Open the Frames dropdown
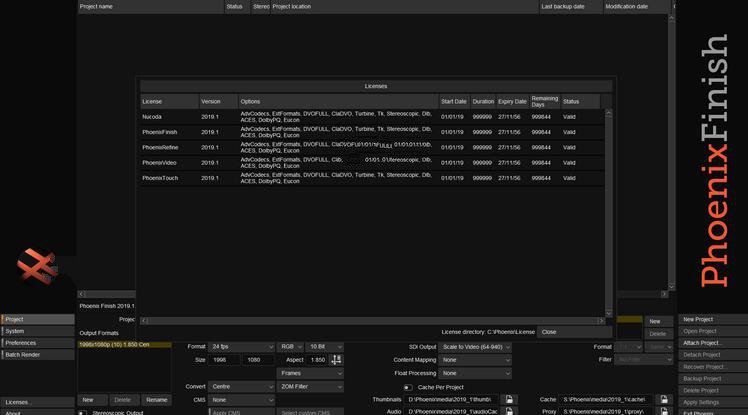The image size is (748, 415). 310,373
